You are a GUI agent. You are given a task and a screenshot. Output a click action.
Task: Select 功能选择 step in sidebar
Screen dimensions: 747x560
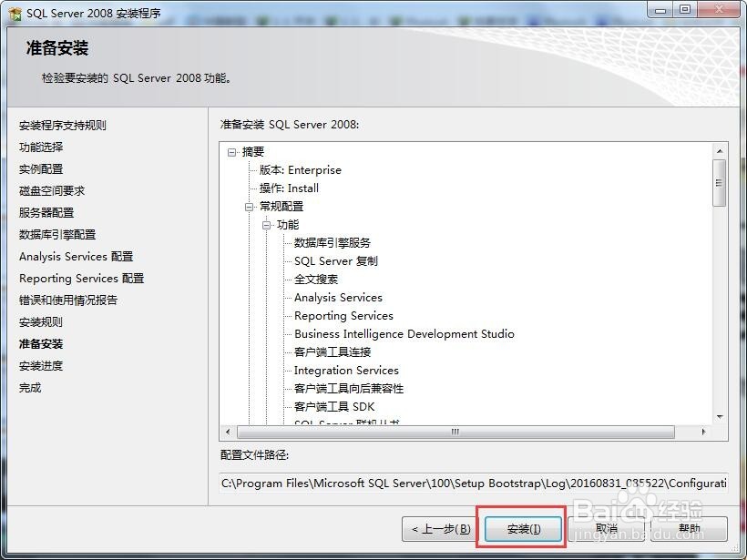[x=41, y=148]
